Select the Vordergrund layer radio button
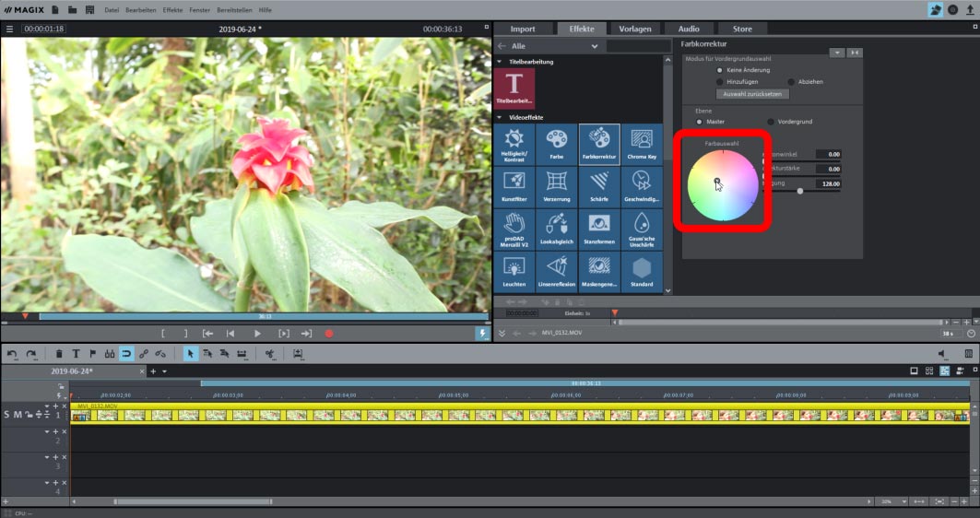Screen dimensions: 980x518 click(x=771, y=122)
